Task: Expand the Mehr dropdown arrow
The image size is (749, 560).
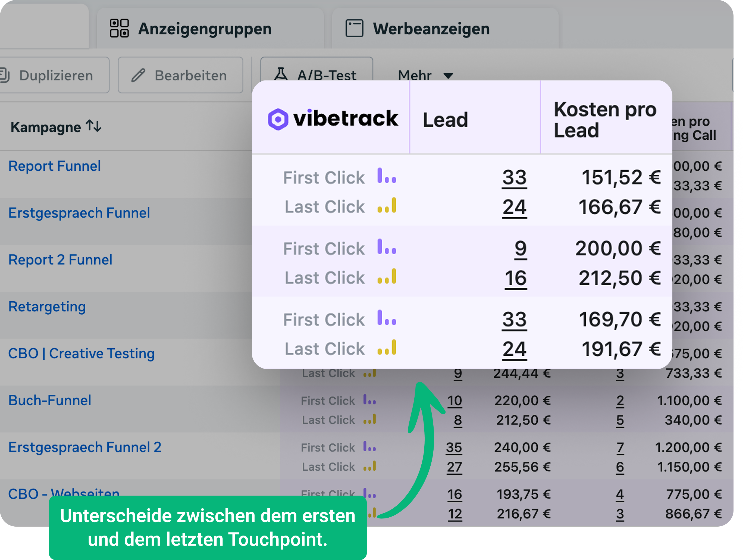Action: click(448, 76)
